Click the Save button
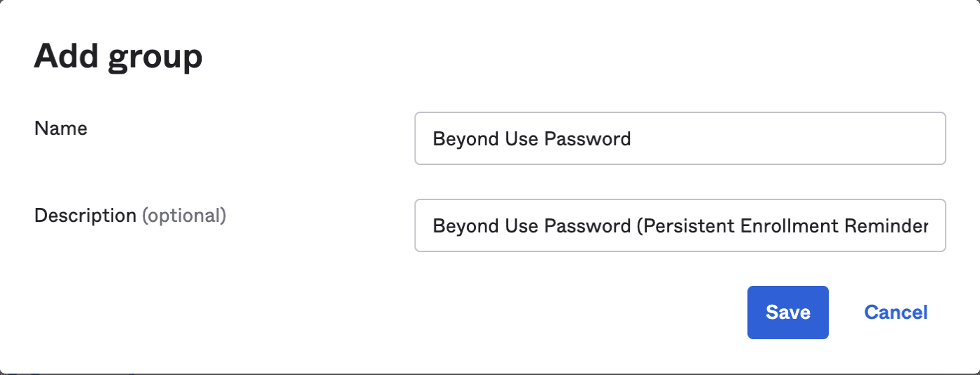 click(787, 312)
